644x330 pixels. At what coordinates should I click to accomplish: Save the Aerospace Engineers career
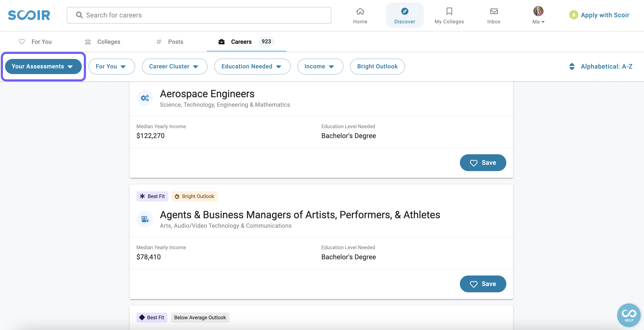[483, 163]
